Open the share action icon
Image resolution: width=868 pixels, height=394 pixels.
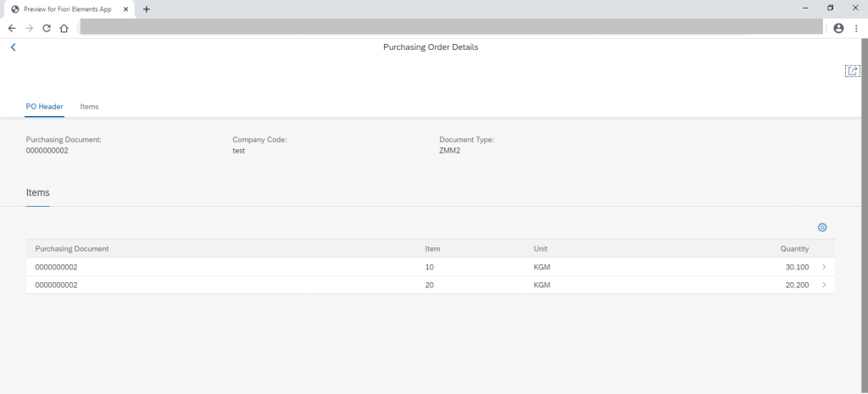click(x=853, y=71)
